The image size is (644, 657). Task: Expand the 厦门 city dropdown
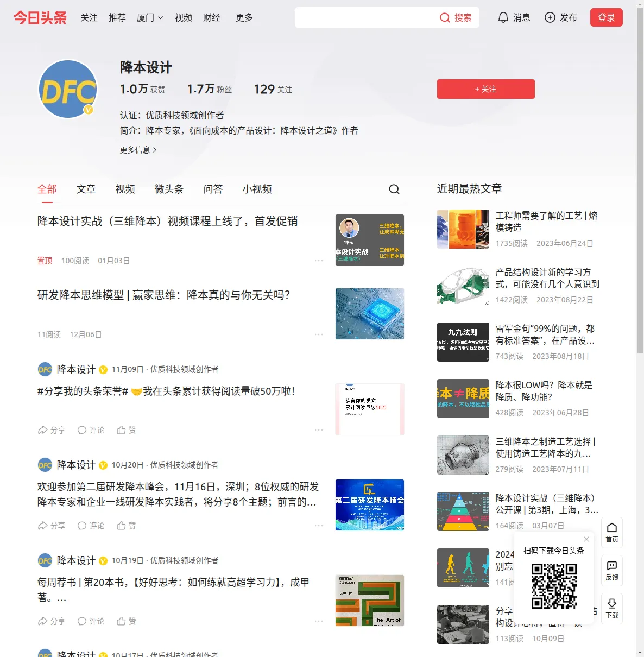(150, 17)
